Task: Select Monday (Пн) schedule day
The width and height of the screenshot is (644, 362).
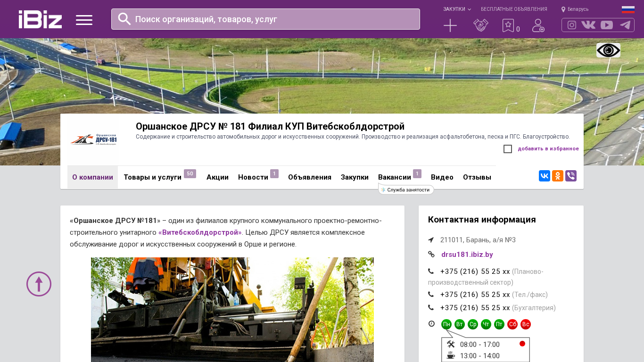Action: (446, 324)
